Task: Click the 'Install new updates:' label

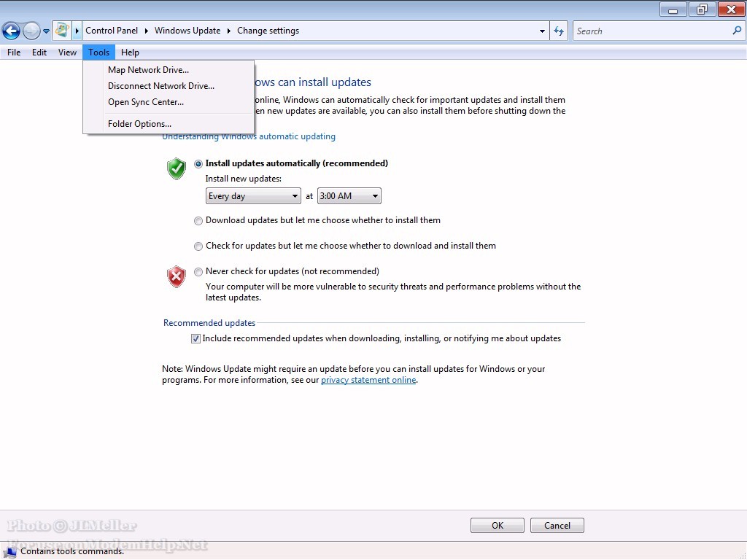Action: (244, 179)
